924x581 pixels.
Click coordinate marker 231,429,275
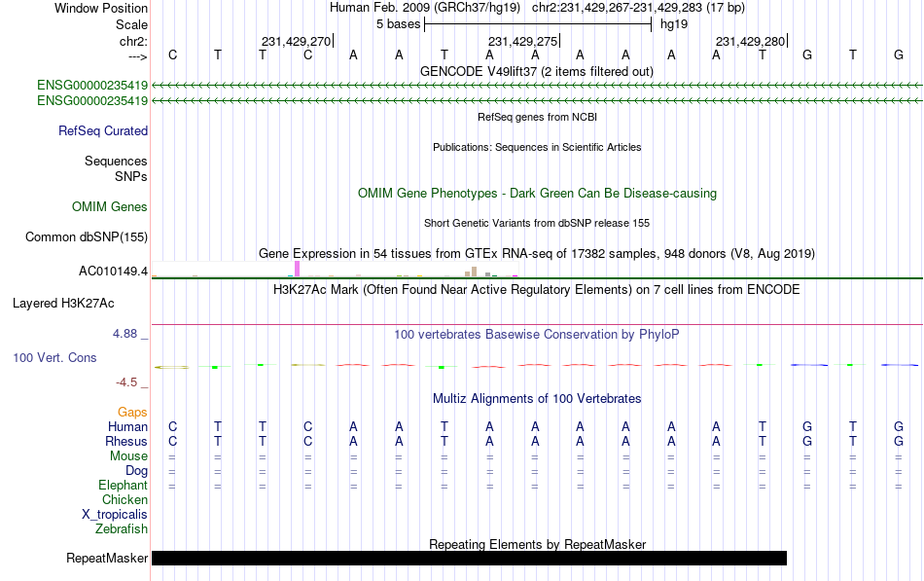tap(522, 41)
